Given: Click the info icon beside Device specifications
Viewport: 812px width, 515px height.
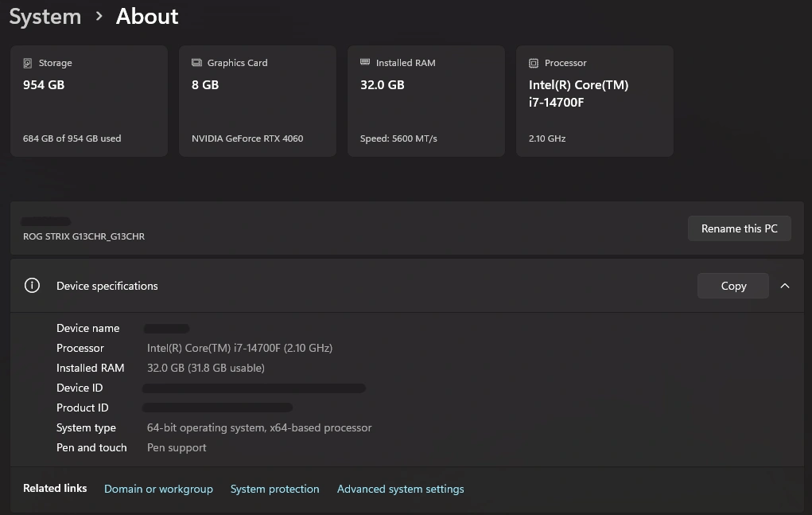Looking at the screenshot, I should click(x=32, y=286).
